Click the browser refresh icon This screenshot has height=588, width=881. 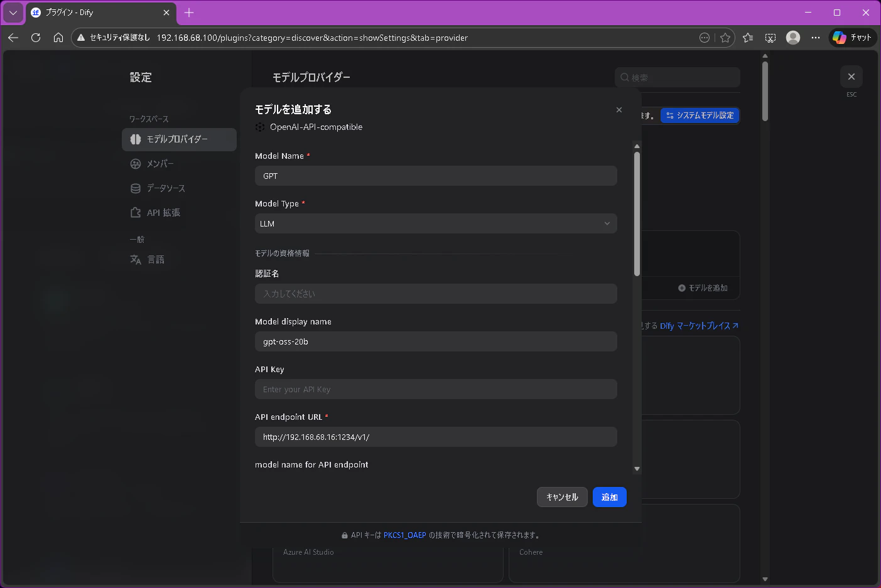[x=36, y=38]
